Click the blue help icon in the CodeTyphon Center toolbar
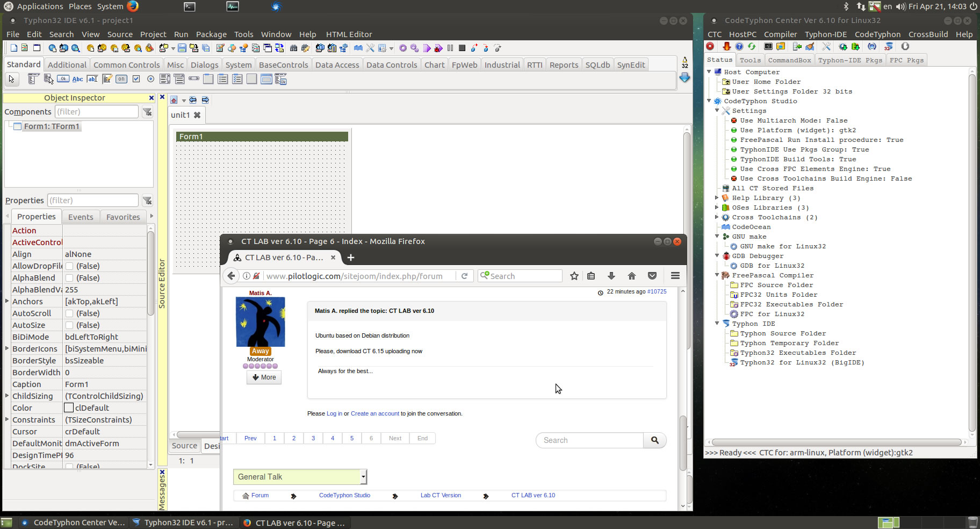The width and height of the screenshot is (980, 529). [739, 46]
